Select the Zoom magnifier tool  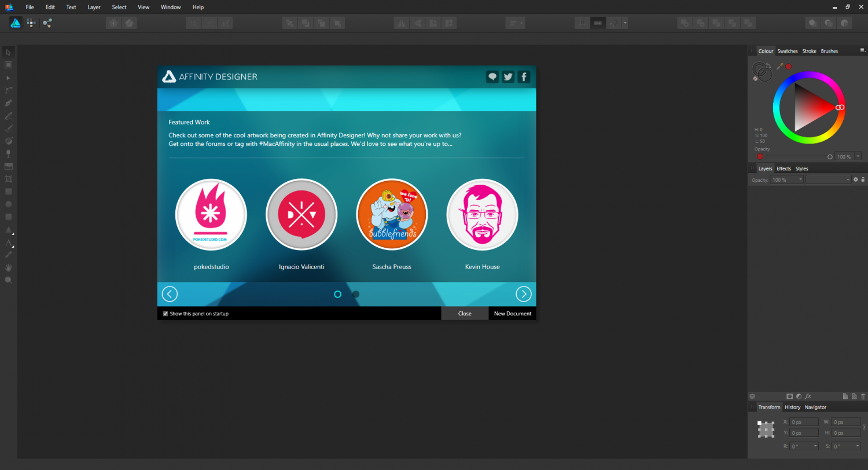(x=8, y=280)
